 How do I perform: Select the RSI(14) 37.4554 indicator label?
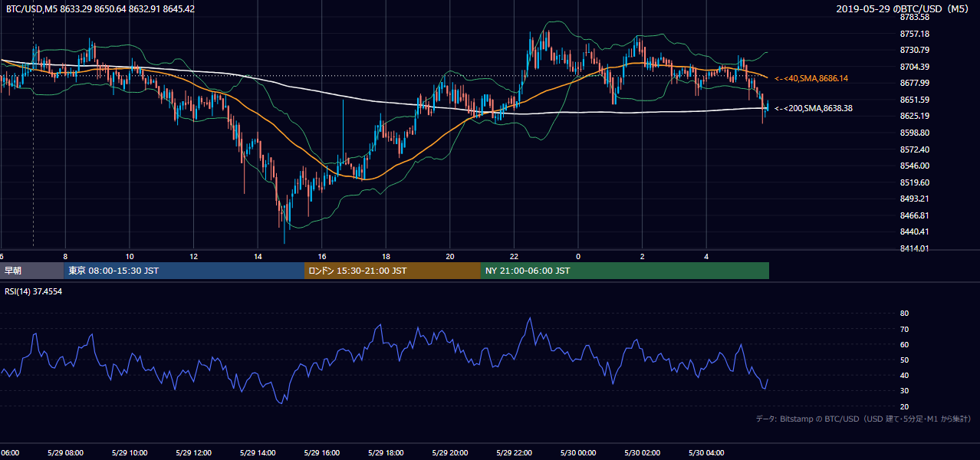34,292
